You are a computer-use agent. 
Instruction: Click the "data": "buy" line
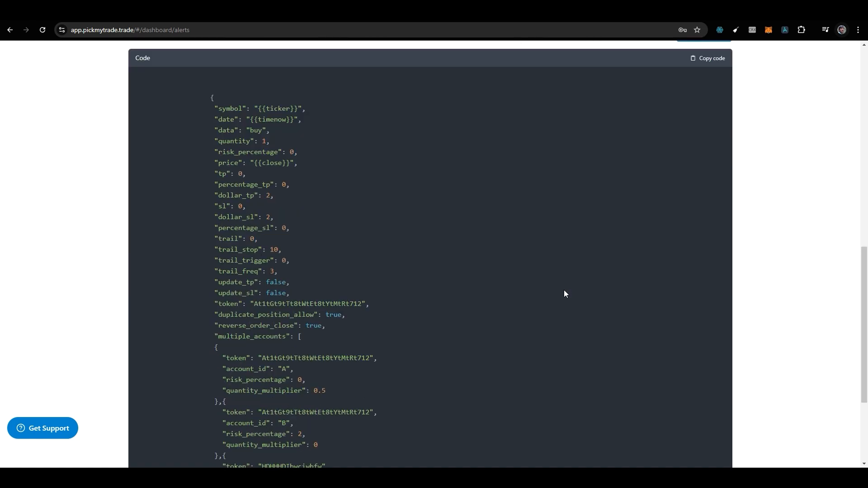242,131
